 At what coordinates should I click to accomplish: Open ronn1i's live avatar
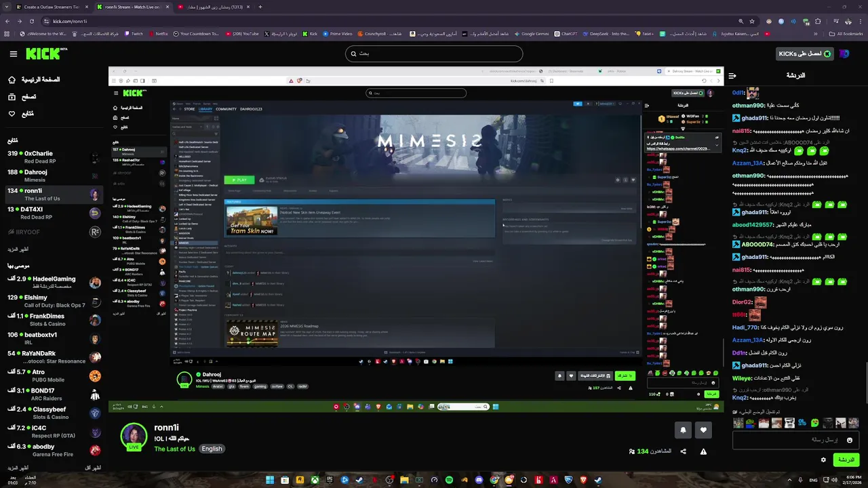[x=134, y=437]
